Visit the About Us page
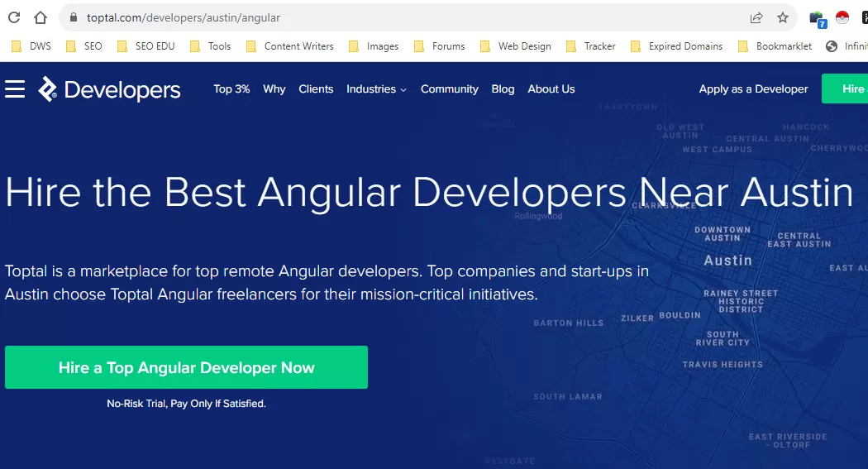The height and width of the screenshot is (469, 868). click(x=551, y=89)
